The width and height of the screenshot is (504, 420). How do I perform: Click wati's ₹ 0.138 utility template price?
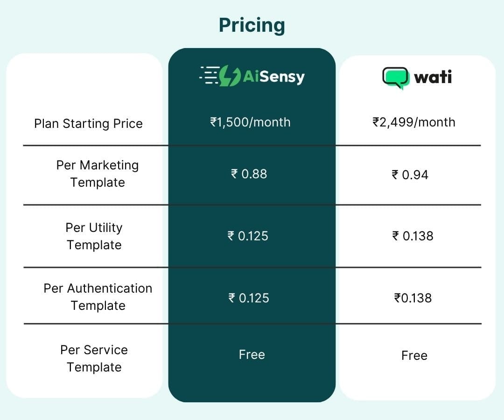[x=413, y=236]
